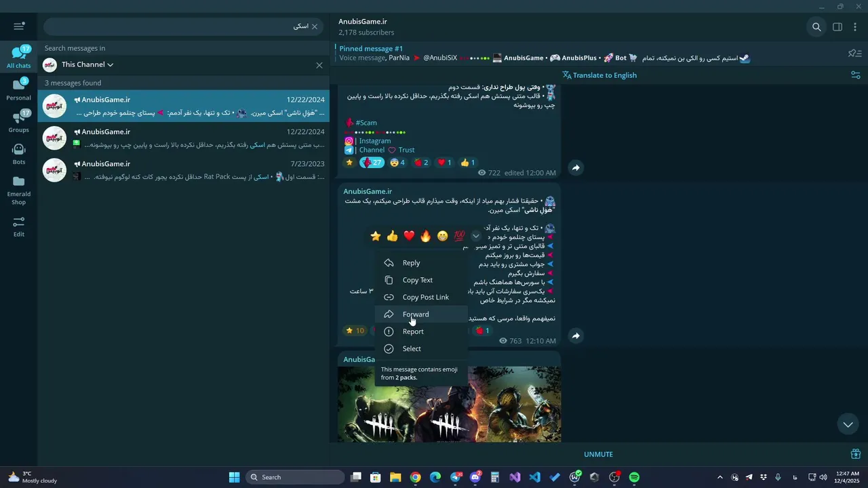Choose Reply in the context menu
The width and height of the screenshot is (868, 488).
coord(421,263)
